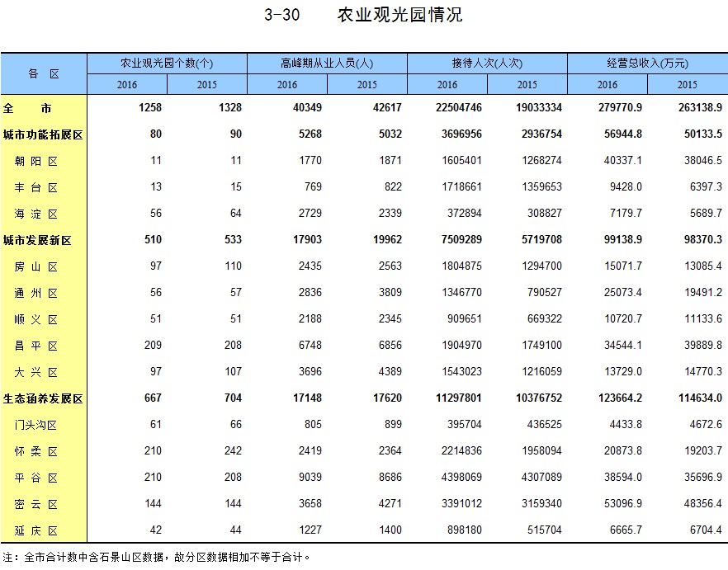
Task: Select the 城市发展新区 row label
Action: click(x=38, y=240)
